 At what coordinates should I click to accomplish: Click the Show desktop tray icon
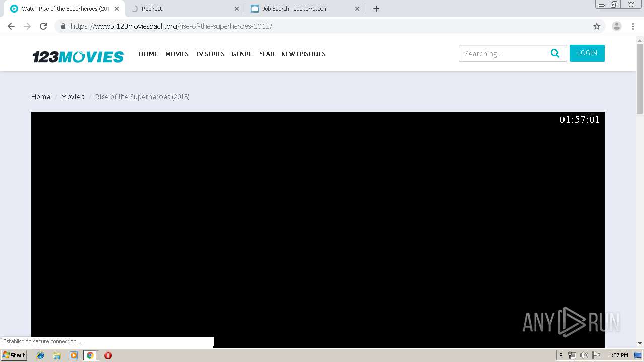638,355
